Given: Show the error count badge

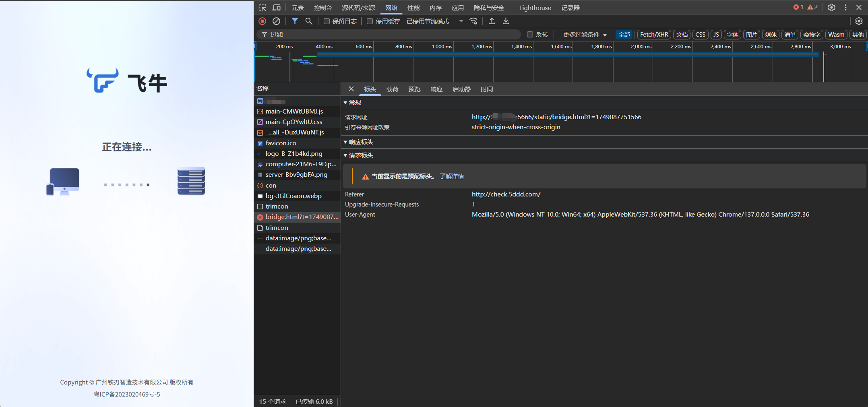Looking at the screenshot, I should click(x=798, y=7).
